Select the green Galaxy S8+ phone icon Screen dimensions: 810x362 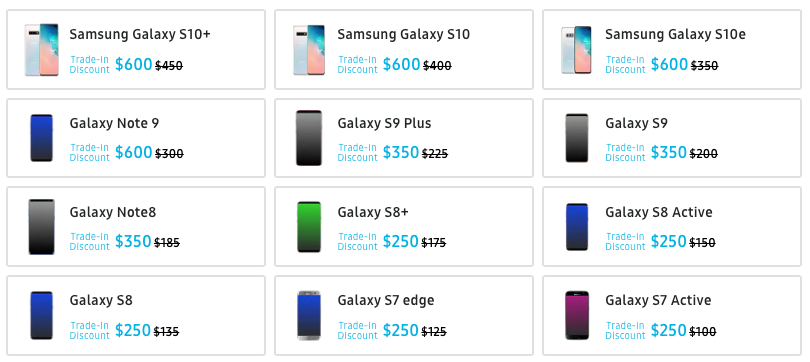(309, 227)
